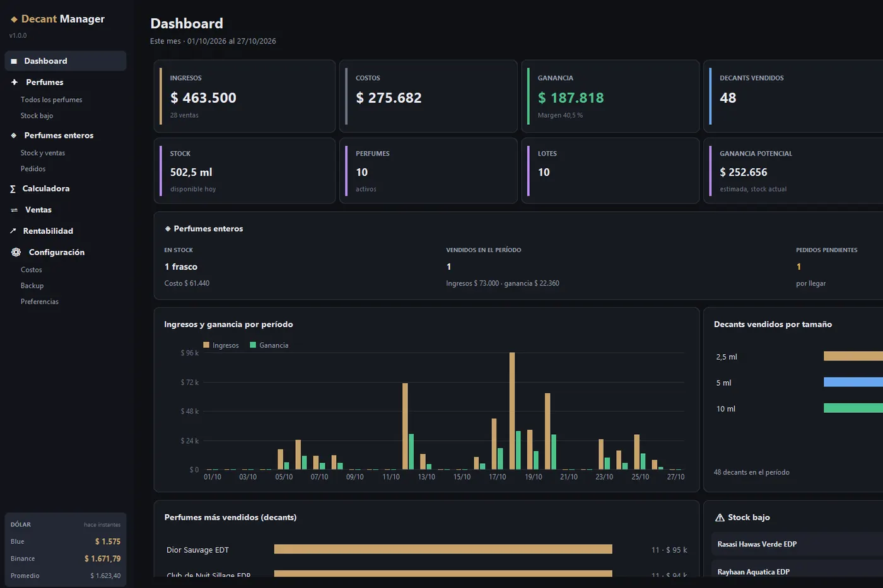The image size is (883, 588).
Task: Click the Ganancia legend color swatch
Action: (253, 345)
